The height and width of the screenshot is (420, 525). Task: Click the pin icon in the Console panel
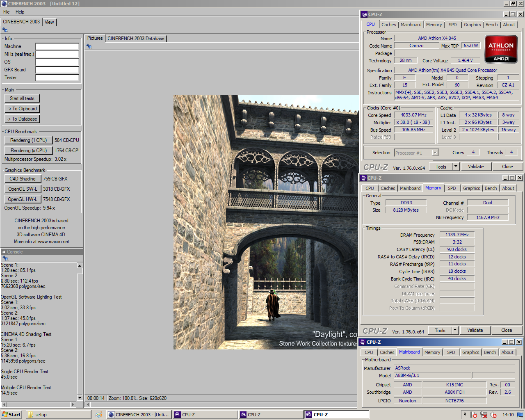(5, 258)
